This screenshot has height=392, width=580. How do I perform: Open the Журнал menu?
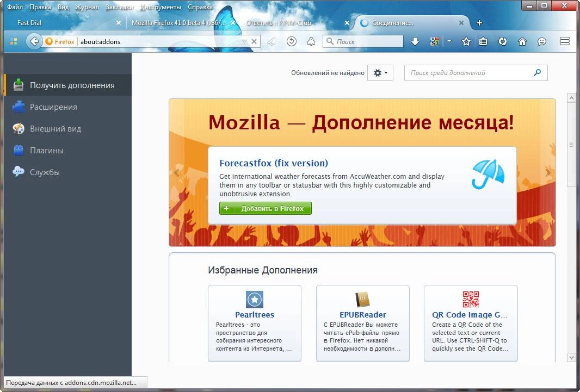[x=87, y=7]
